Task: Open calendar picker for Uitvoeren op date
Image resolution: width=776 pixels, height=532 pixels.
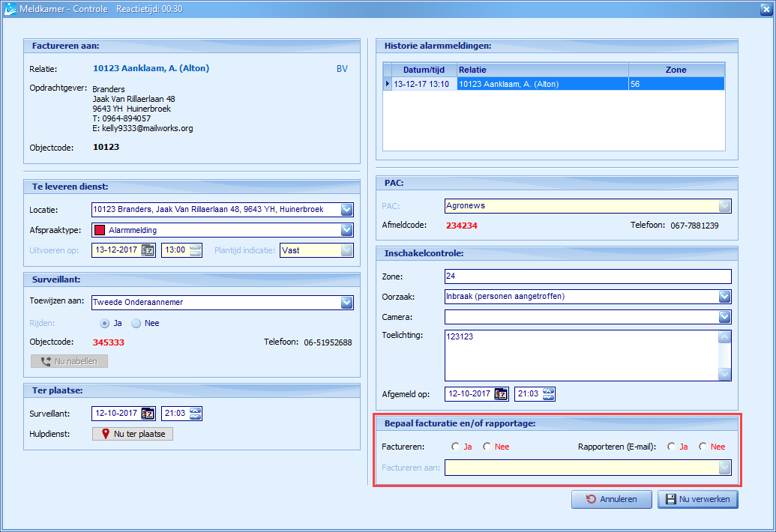Action: coord(148,250)
